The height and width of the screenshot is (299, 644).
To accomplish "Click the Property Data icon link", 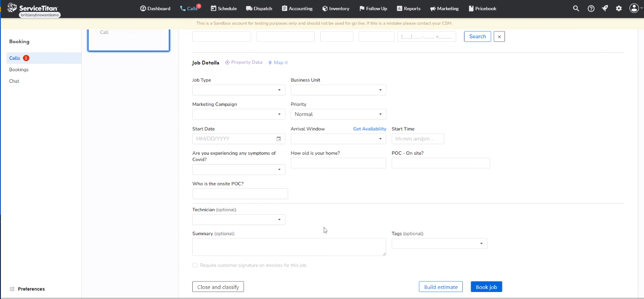I will pos(243,62).
